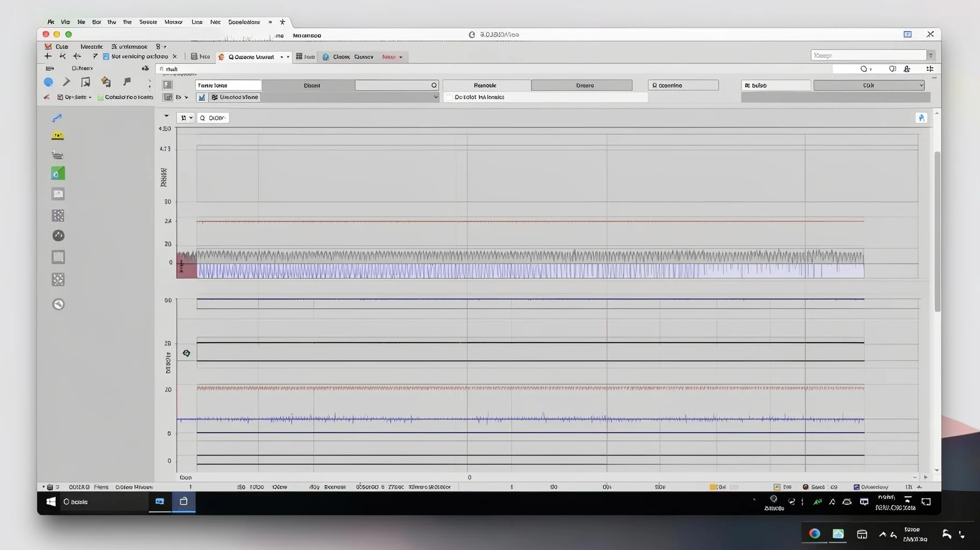Open the dropdown arrow on the active tab
The height and width of the screenshot is (550, 980).
[x=288, y=57]
